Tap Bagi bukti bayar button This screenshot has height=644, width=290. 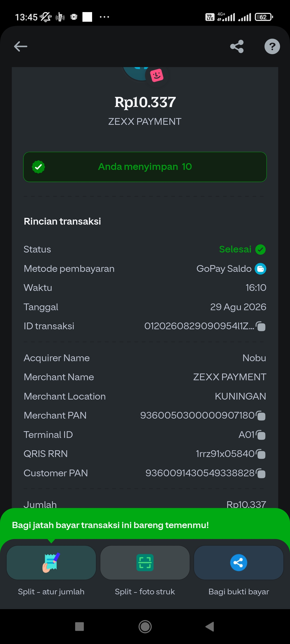coord(239,562)
